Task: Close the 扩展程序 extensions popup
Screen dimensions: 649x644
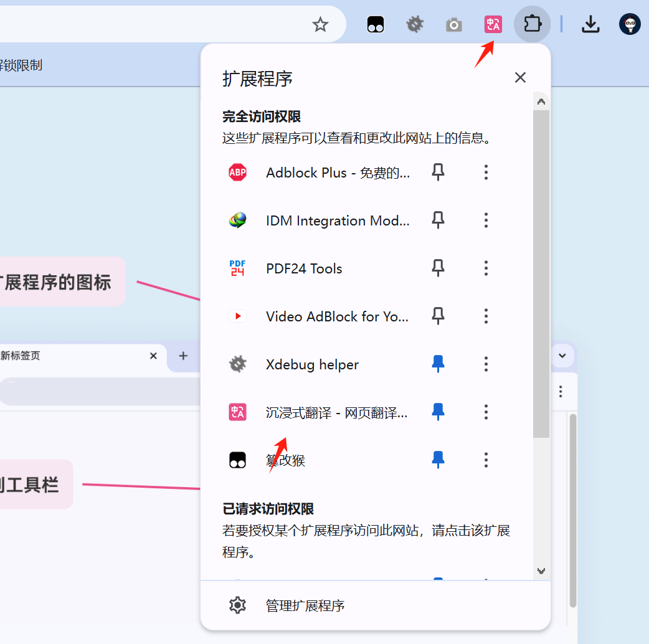Action: click(520, 77)
